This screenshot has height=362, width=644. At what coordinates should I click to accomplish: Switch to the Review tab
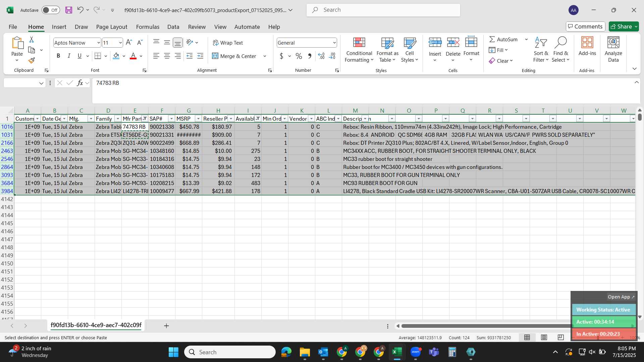tap(197, 27)
